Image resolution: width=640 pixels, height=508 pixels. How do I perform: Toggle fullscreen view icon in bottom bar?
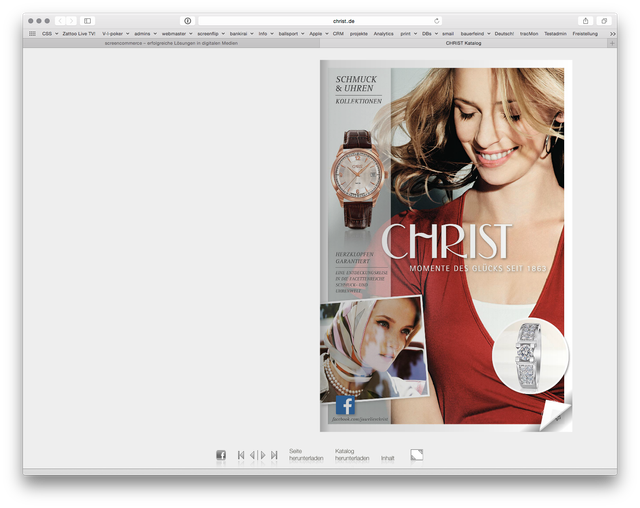pyautogui.click(x=417, y=454)
